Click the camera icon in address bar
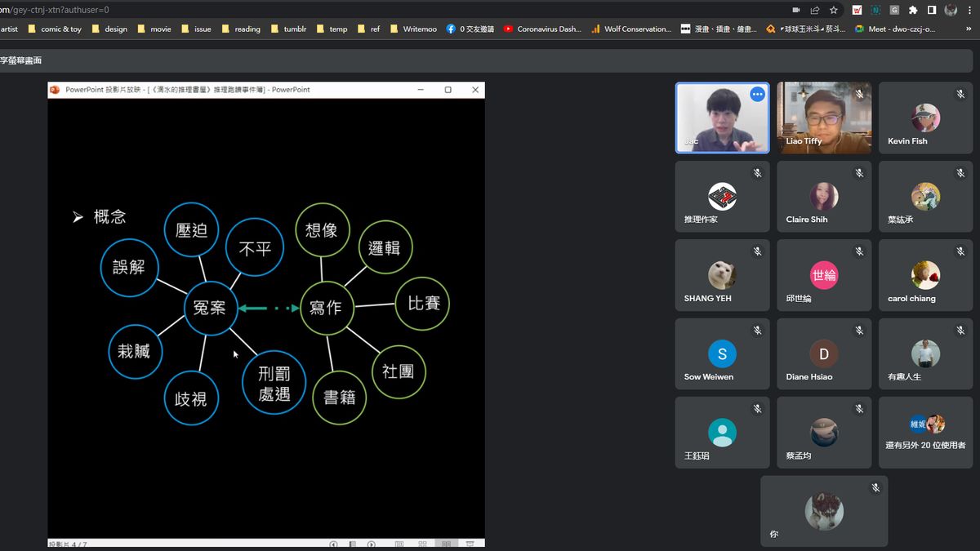980x551 pixels. (x=796, y=10)
